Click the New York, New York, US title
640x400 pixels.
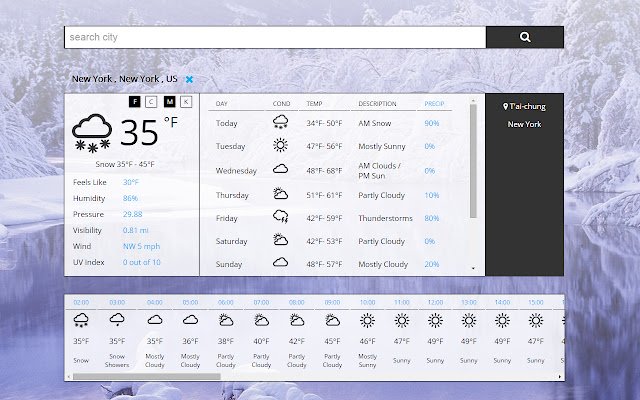[x=125, y=79]
